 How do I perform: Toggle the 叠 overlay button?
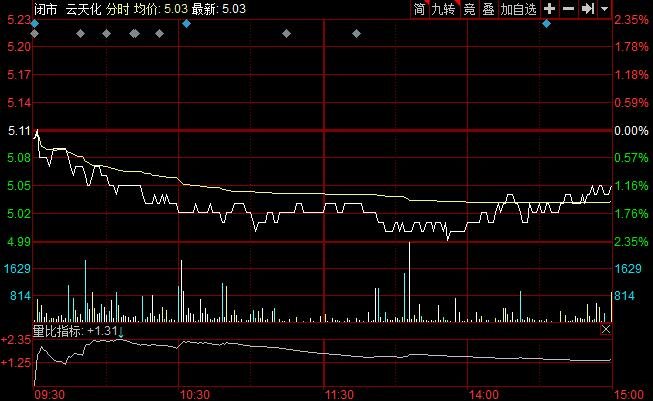489,9
